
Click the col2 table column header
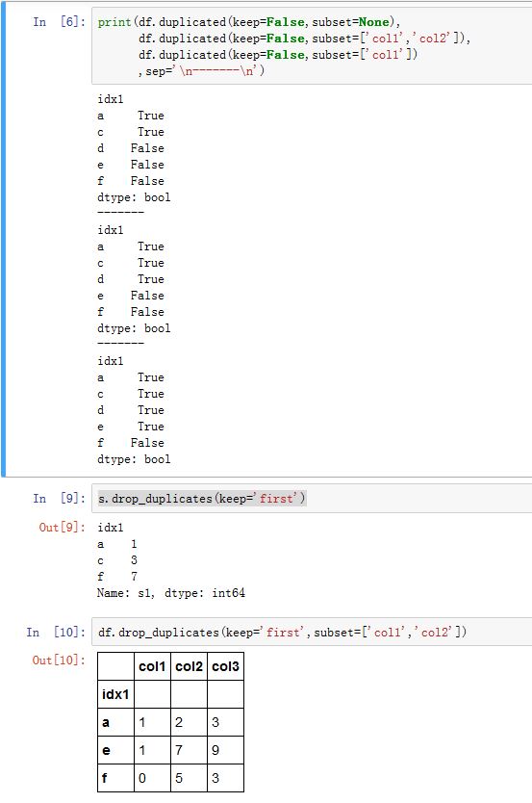tap(190, 666)
